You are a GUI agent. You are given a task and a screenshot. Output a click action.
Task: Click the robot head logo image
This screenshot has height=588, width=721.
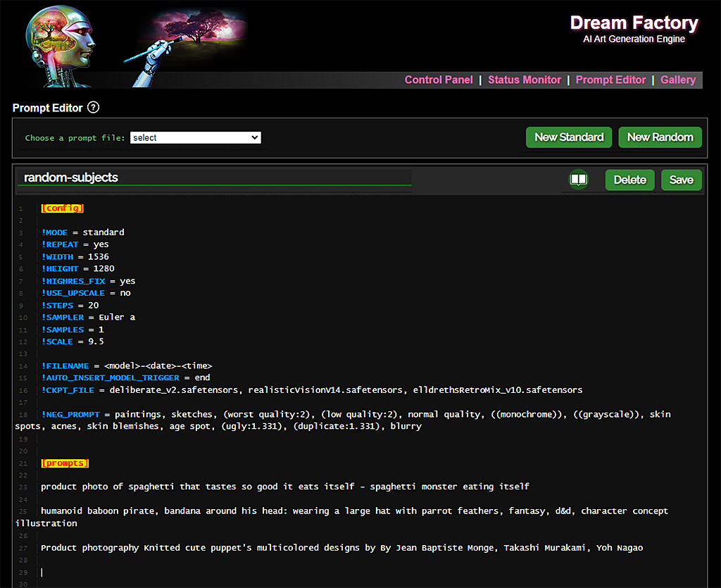click(x=61, y=46)
